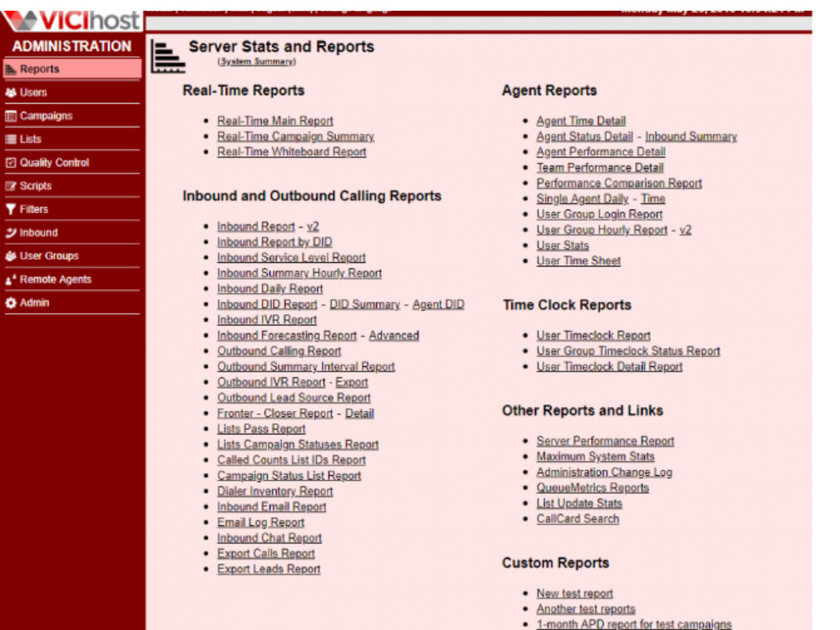The height and width of the screenshot is (630, 840).
Task: Open Inbound Chat Report
Action: click(270, 538)
